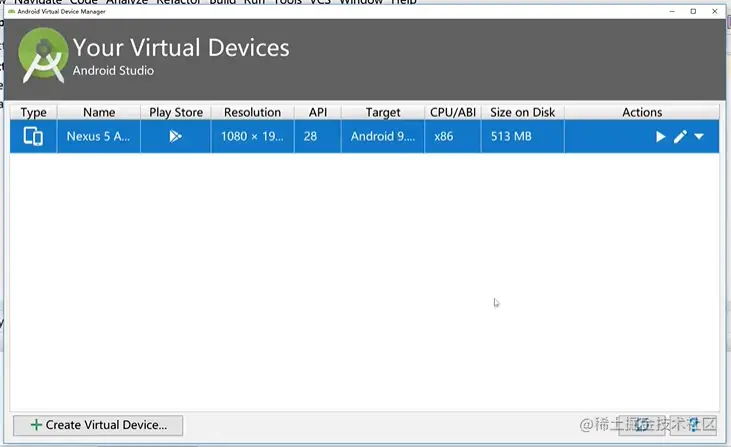Edit the Nexus 5 AVD with pencil icon

click(x=680, y=137)
